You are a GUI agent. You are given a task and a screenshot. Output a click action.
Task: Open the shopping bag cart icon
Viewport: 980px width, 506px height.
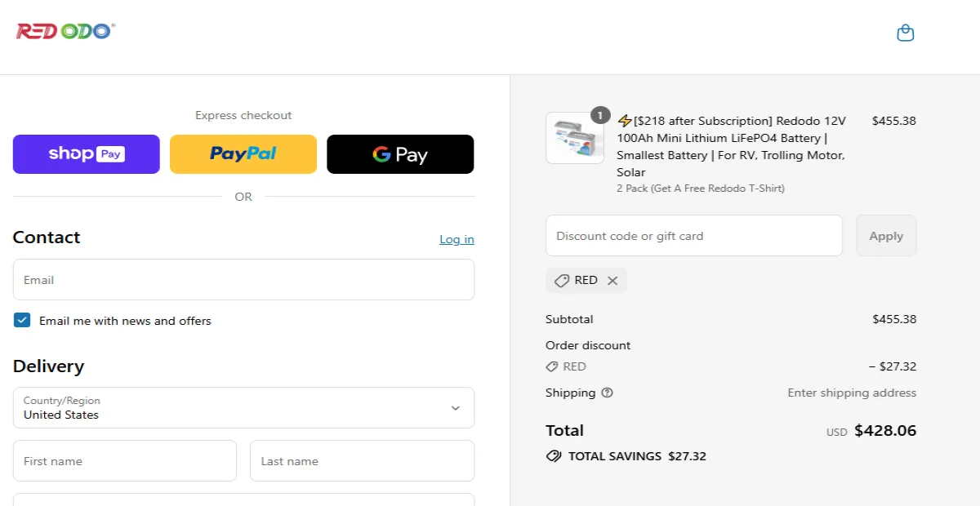tap(905, 33)
